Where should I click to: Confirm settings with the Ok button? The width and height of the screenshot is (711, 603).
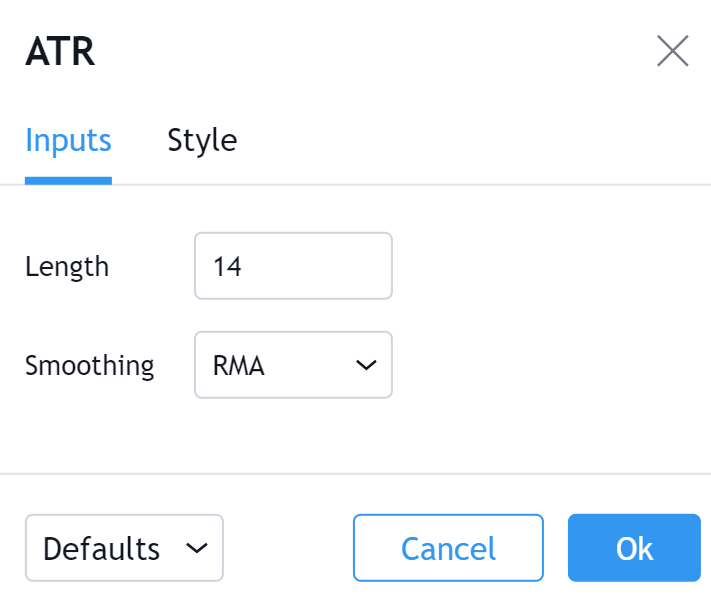pyautogui.click(x=634, y=548)
